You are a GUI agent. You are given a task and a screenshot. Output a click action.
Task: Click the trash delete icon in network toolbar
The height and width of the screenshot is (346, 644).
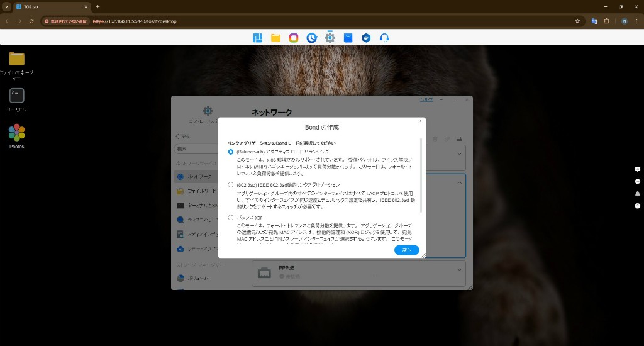pyautogui.click(x=435, y=139)
